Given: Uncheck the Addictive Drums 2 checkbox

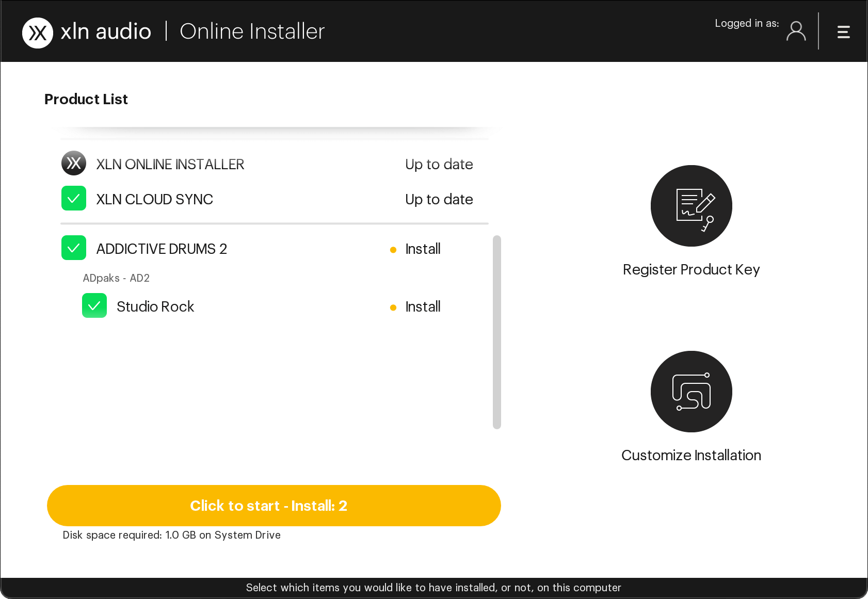Looking at the screenshot, I should point(74,248).
